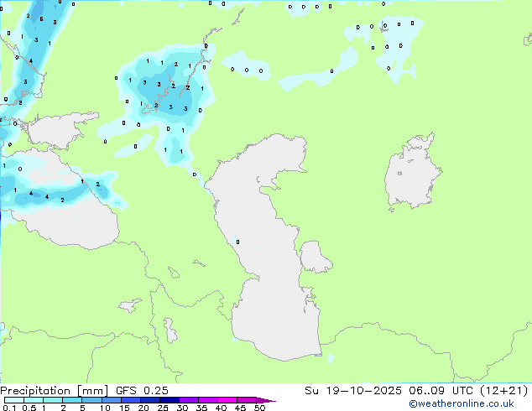The width and height of the screenshot is (532, 411).
Task: Click the "06..09 UTC" time text
Action: [441, 391]
